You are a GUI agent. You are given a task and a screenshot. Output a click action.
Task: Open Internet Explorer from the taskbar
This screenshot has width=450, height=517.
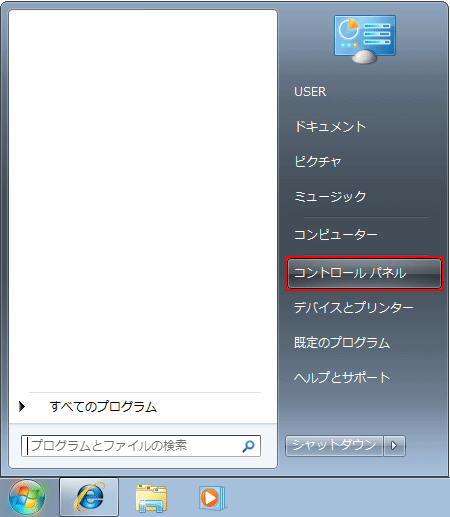pyautogui.click(x=89, y=497)
